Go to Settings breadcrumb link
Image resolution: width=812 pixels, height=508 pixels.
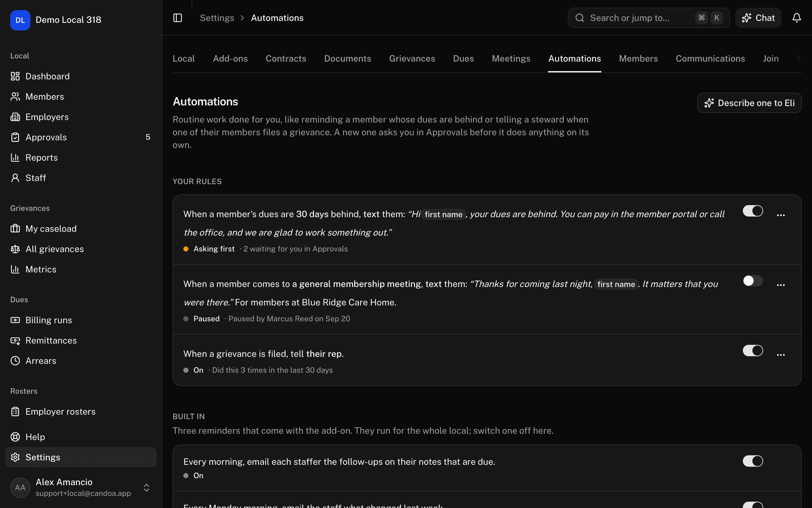pos(217,18)
